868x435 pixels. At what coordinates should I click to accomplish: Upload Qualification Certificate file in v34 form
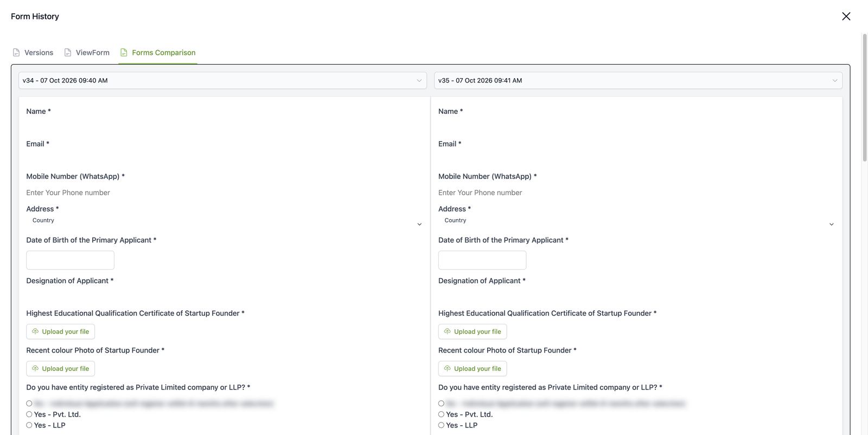pos(60,331)
